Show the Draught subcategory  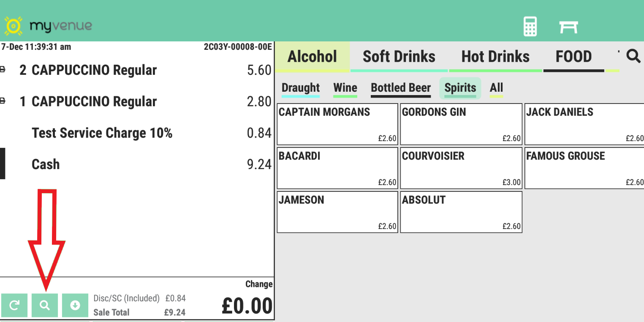(x=301, y=88)
